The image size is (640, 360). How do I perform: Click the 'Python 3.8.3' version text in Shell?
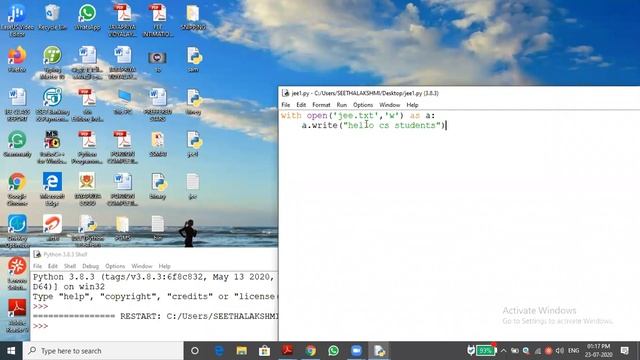coord(64,277)
